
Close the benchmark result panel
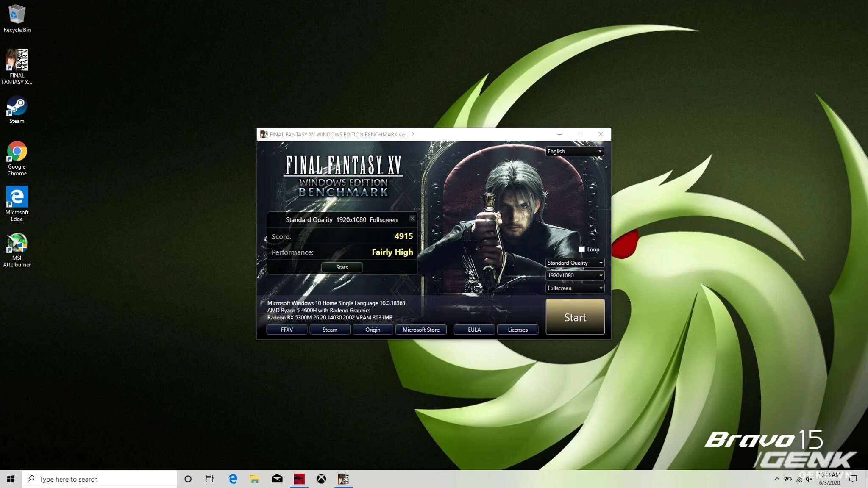point(412,219)
